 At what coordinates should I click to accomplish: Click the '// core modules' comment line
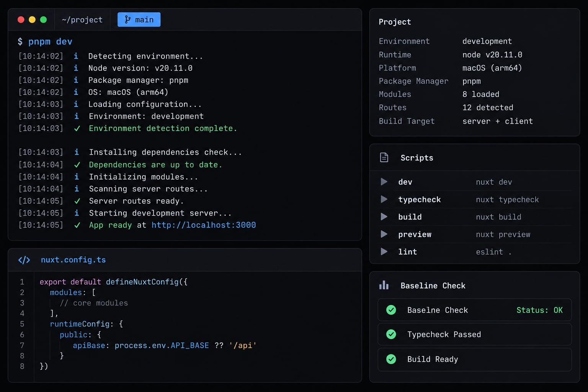[x=94, y=303]
